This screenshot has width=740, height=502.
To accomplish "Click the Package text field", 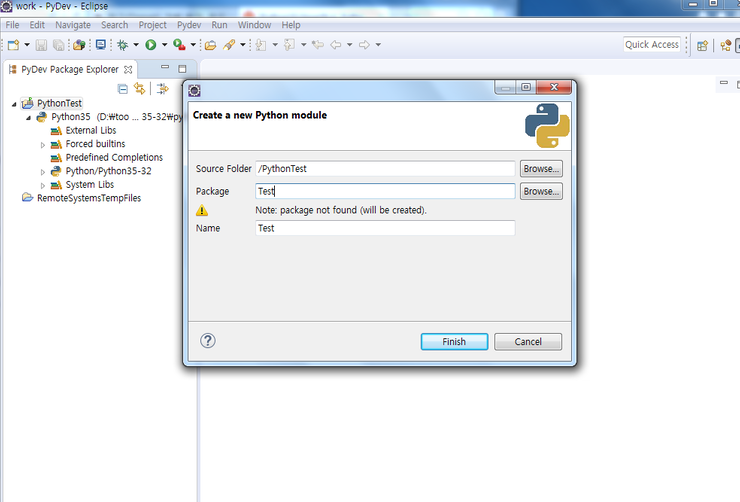I will point(385,192).
